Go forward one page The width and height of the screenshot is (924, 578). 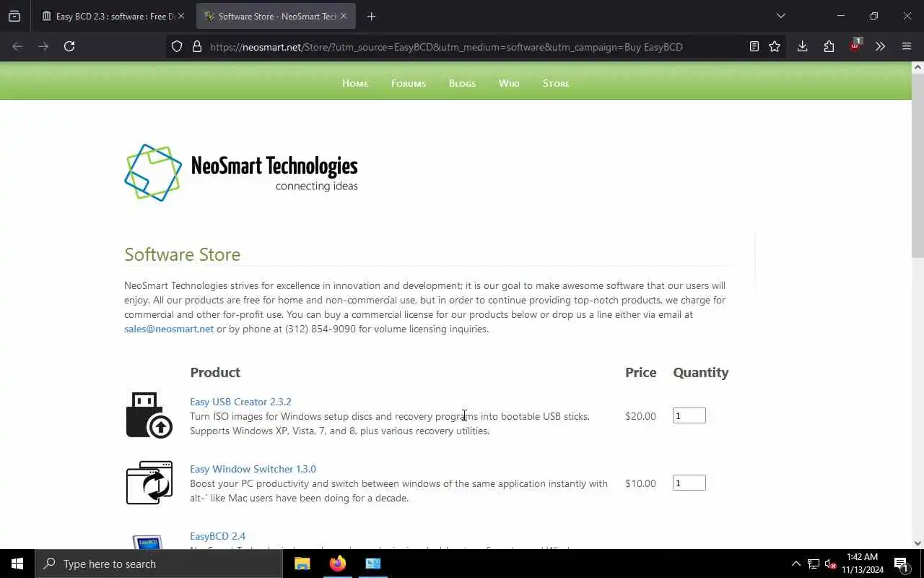tap(43, 46)
